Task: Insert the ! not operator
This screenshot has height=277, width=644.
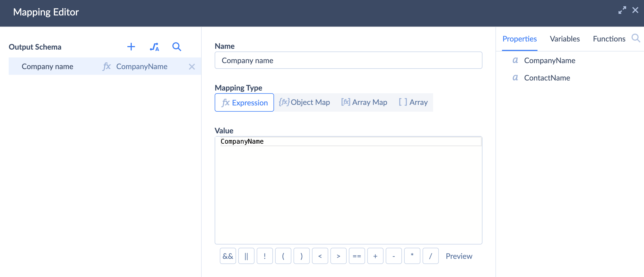Action: 265,256
